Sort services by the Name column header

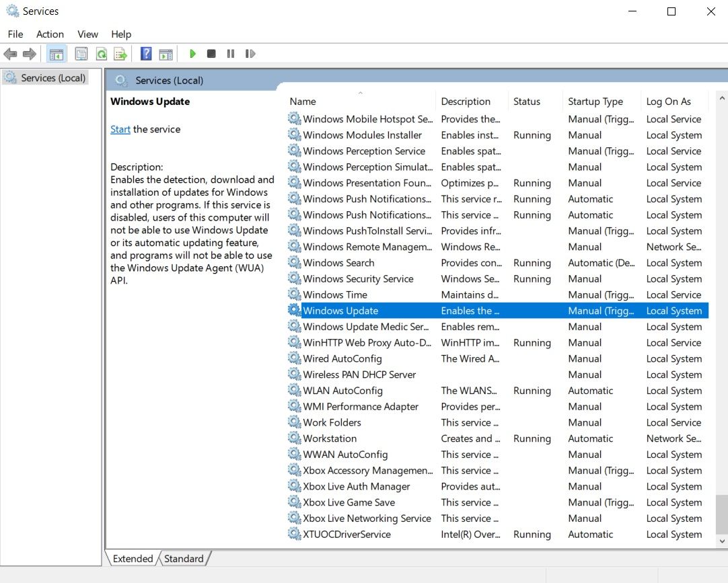pyautogui.click(x=303, y=102)
